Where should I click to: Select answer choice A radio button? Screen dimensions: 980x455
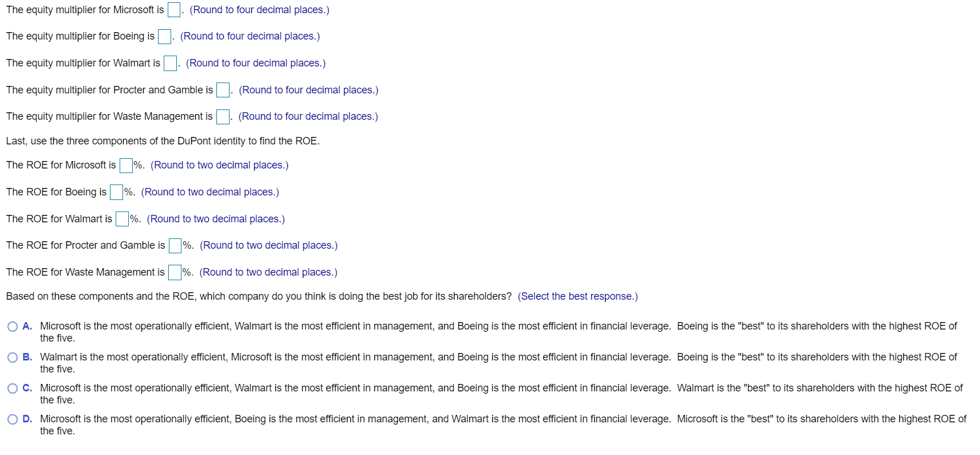tap(13, 327)
